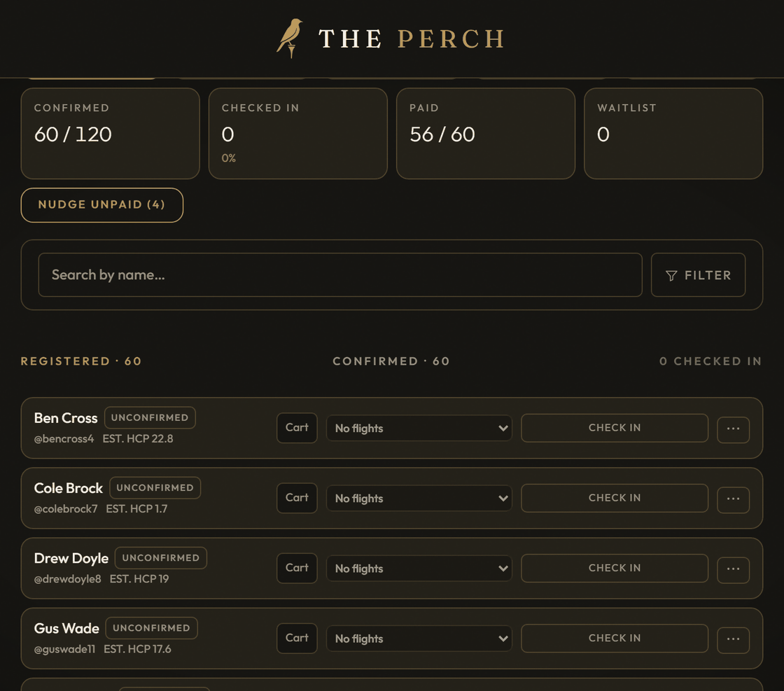
Task: Expand flights dropdown for Gus Wade
Action: (x=419, y=638)
